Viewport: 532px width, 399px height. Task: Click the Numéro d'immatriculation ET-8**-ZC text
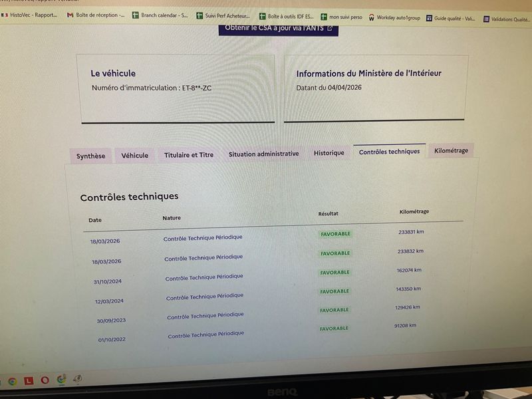coord(152,88)
